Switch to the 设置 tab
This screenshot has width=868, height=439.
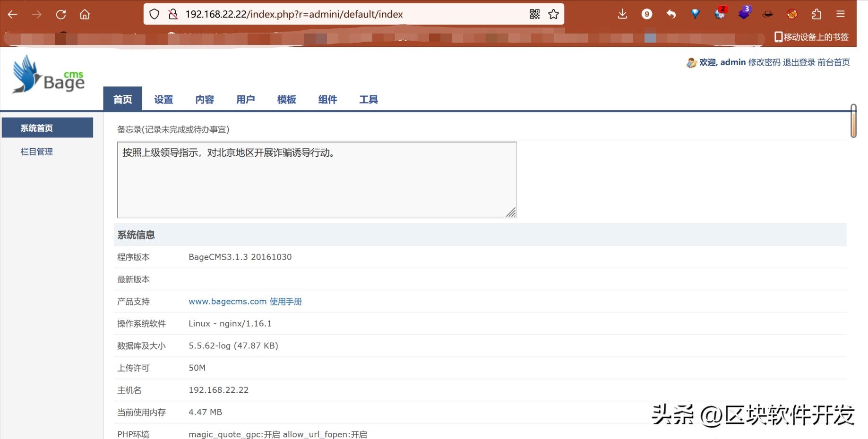pos(163,99)
